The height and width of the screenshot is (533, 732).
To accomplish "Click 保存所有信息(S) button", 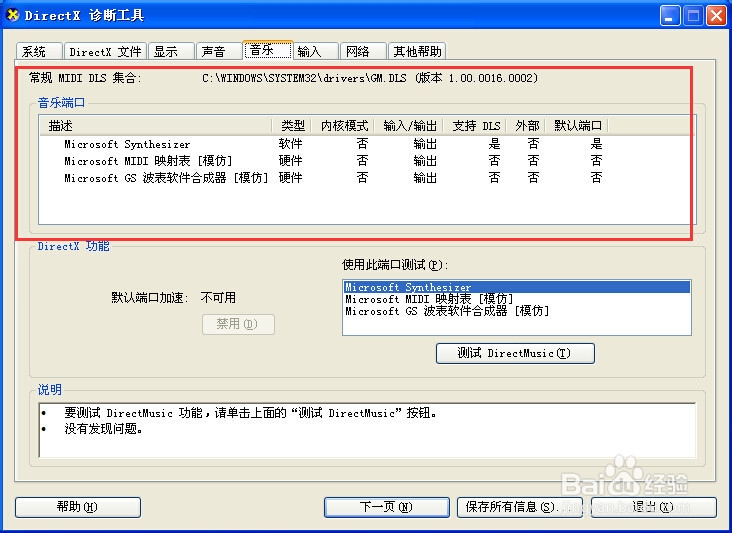I will [520, 507].
